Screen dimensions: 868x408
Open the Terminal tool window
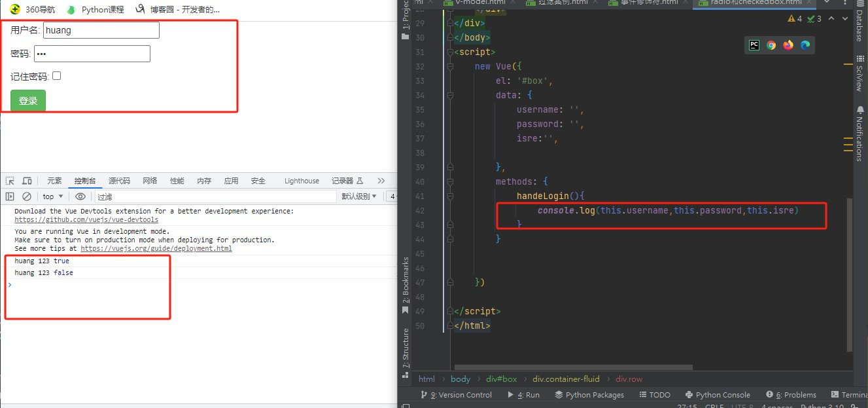(849, 395)
